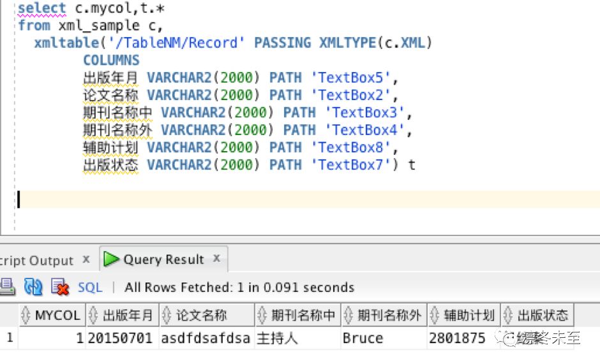Sort by 出版状态 column header
The height and width of the screenshot is (364, 600).
click(537, 316)
